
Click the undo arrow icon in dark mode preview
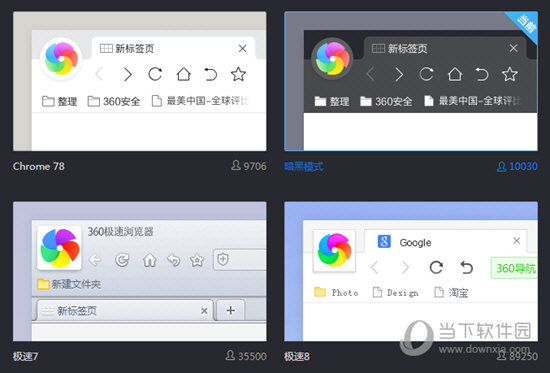482,74
